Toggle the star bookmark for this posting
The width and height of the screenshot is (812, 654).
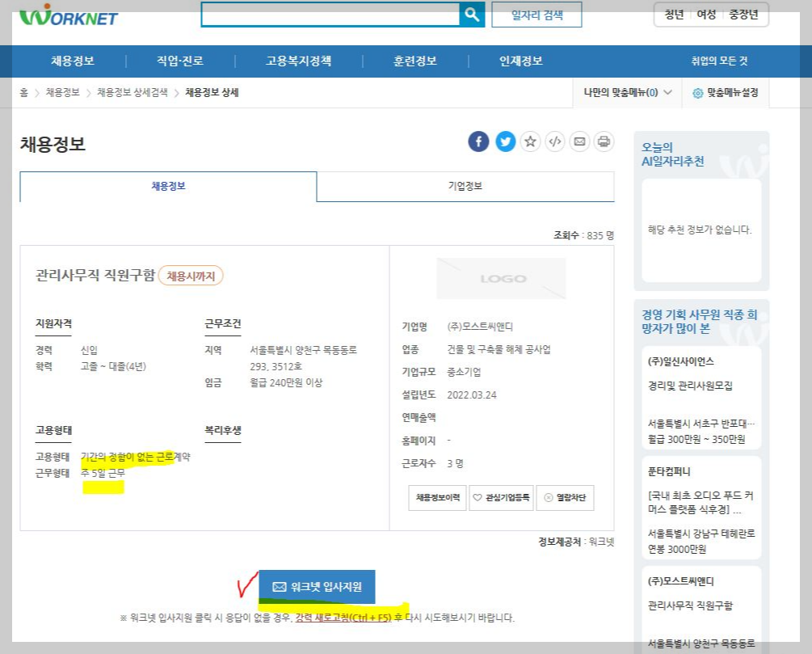(x=530, y=141)
